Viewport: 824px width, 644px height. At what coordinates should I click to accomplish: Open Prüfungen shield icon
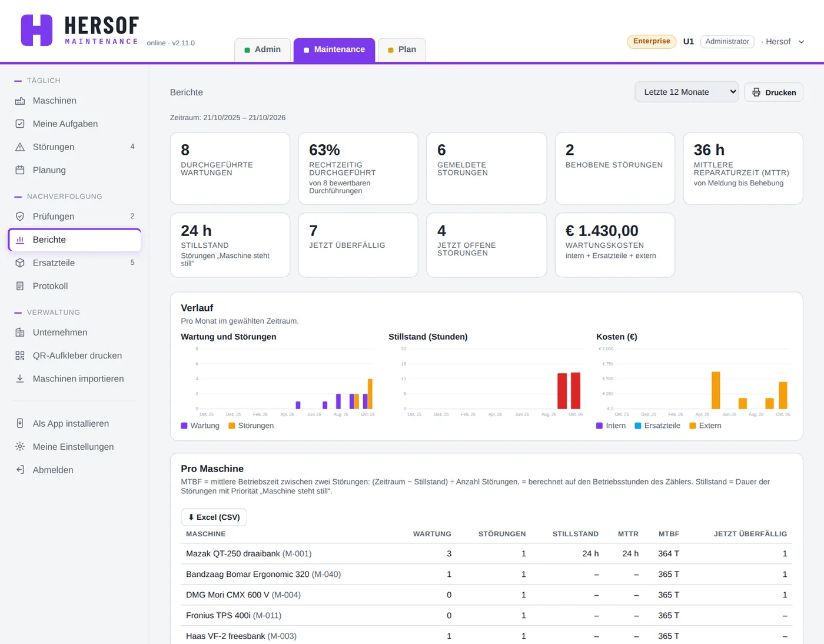[20, 217]
